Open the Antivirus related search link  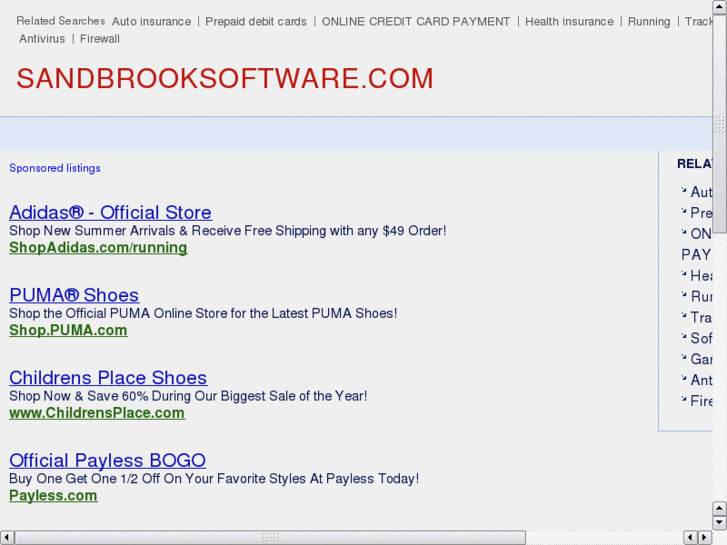tap(42, 38)
